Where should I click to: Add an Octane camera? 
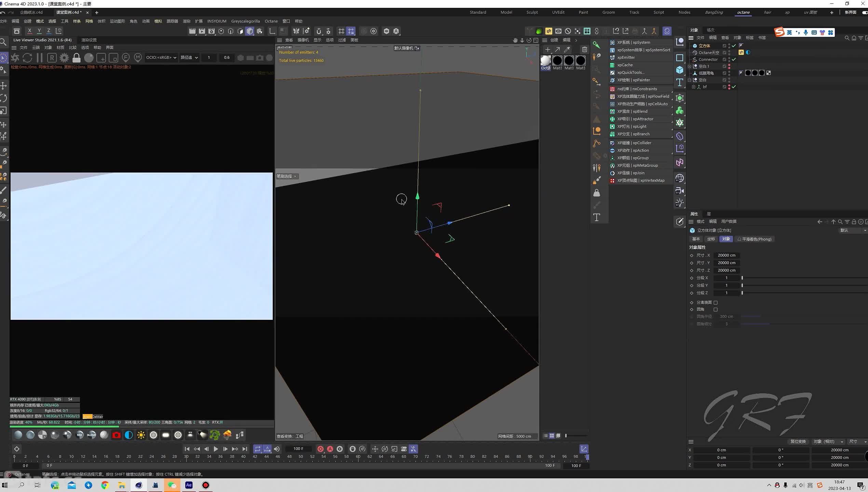coord(117,435)
